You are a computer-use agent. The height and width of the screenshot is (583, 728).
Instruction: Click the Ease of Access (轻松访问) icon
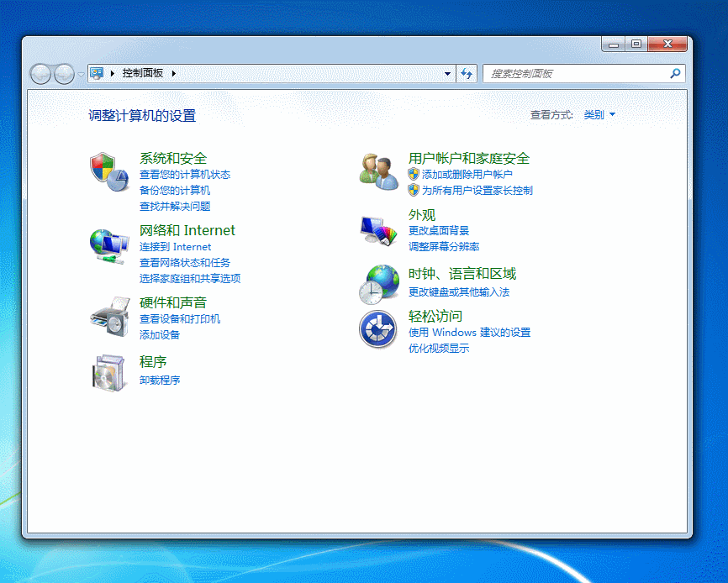[378, 329]
